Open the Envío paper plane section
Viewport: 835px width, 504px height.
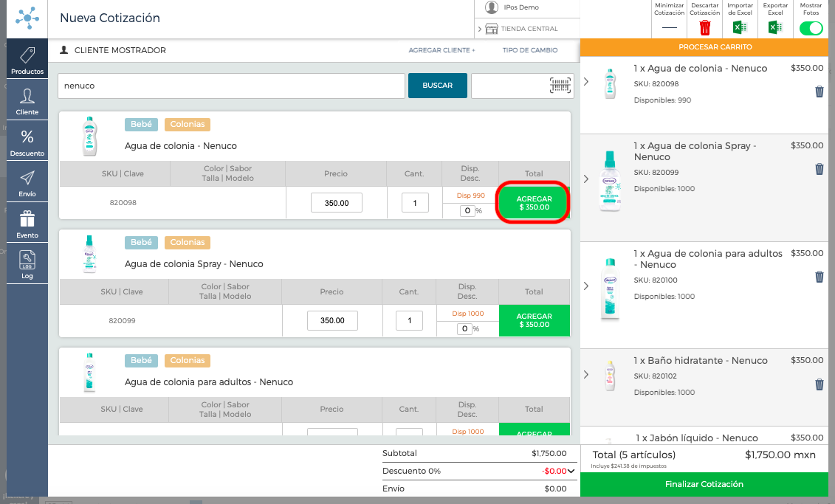[x=27, y=182]
